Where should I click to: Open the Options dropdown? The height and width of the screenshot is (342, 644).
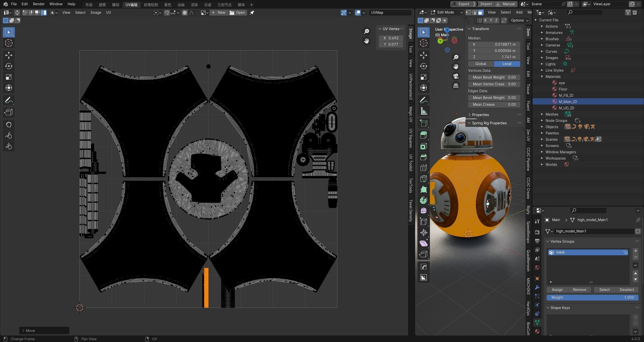click(x=520, y=20)
